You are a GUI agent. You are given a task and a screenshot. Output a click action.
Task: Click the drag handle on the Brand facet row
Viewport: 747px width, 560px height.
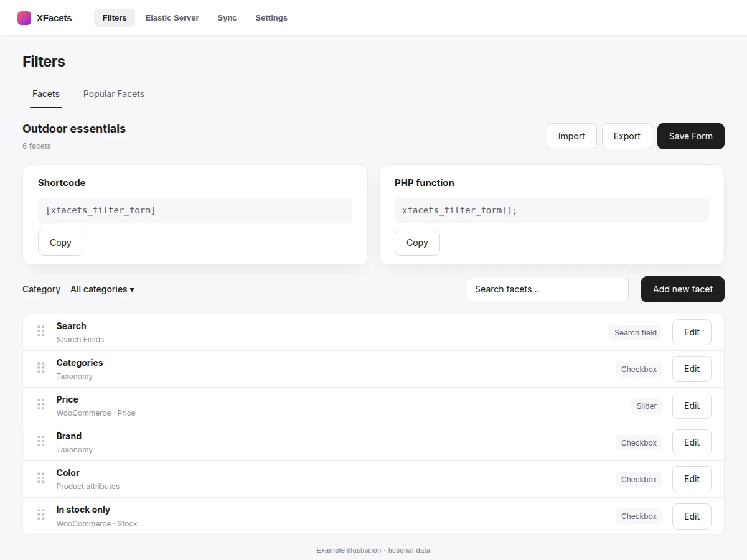coord(41,441)
